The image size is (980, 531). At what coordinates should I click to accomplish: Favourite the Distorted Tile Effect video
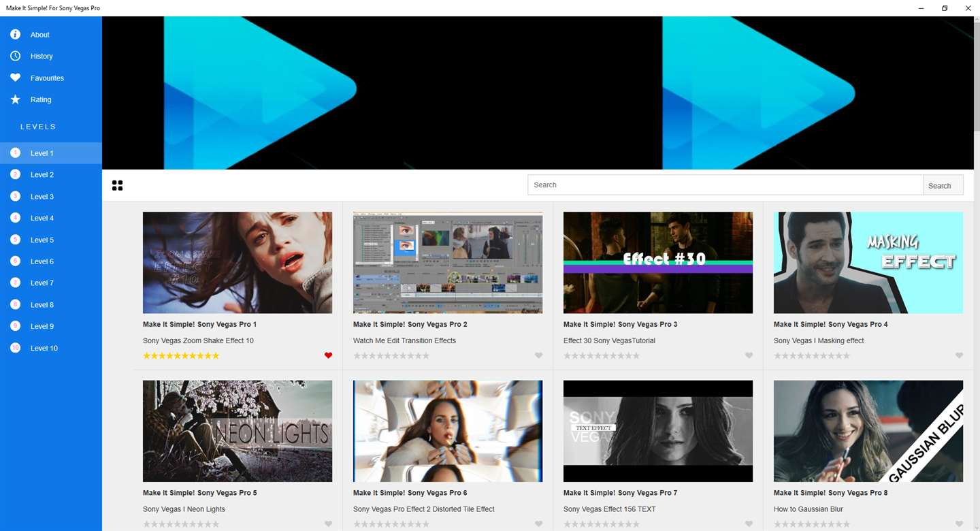click(x=538, y=524)
